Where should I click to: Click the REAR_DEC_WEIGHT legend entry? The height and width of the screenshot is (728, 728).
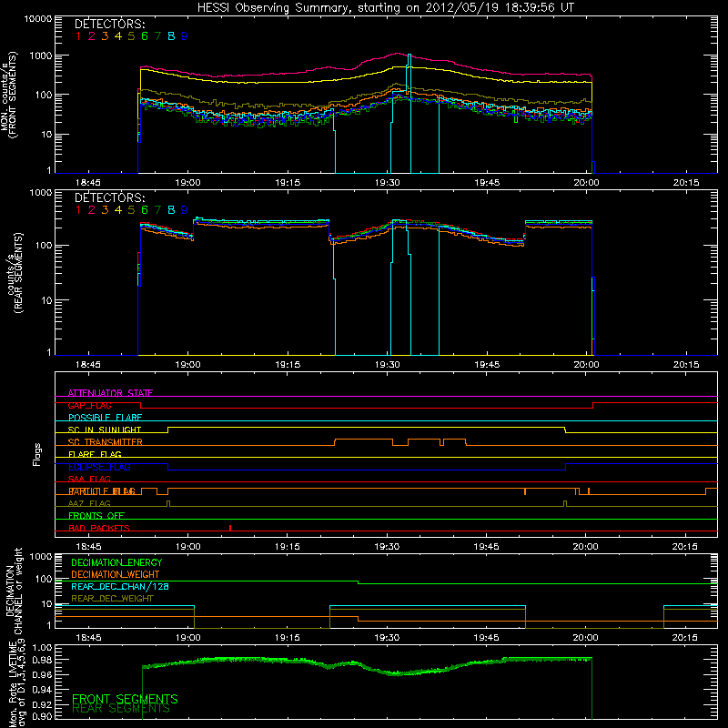click(x=112, y=599)
